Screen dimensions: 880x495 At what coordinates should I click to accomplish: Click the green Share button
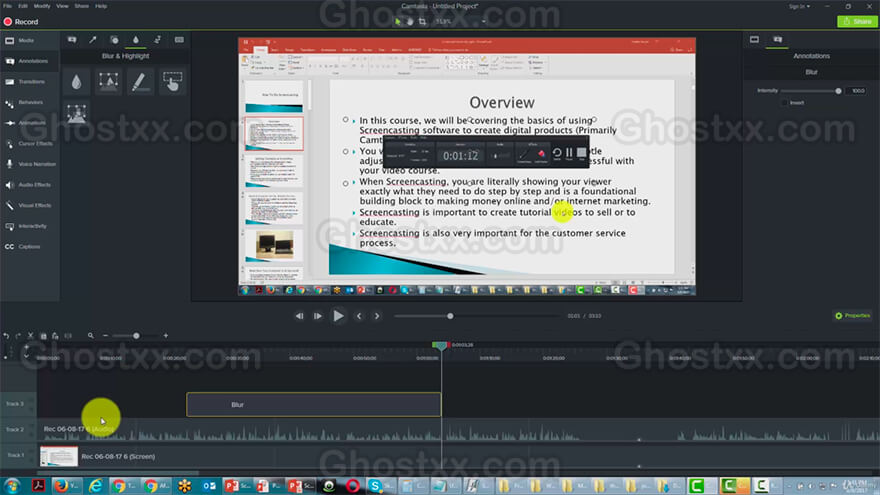click(857, 21)
